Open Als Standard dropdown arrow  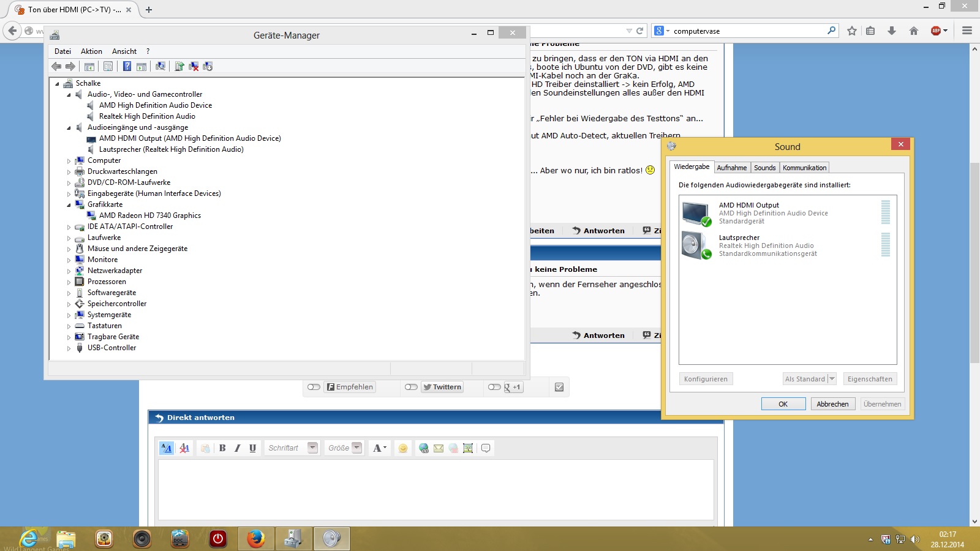832,379
